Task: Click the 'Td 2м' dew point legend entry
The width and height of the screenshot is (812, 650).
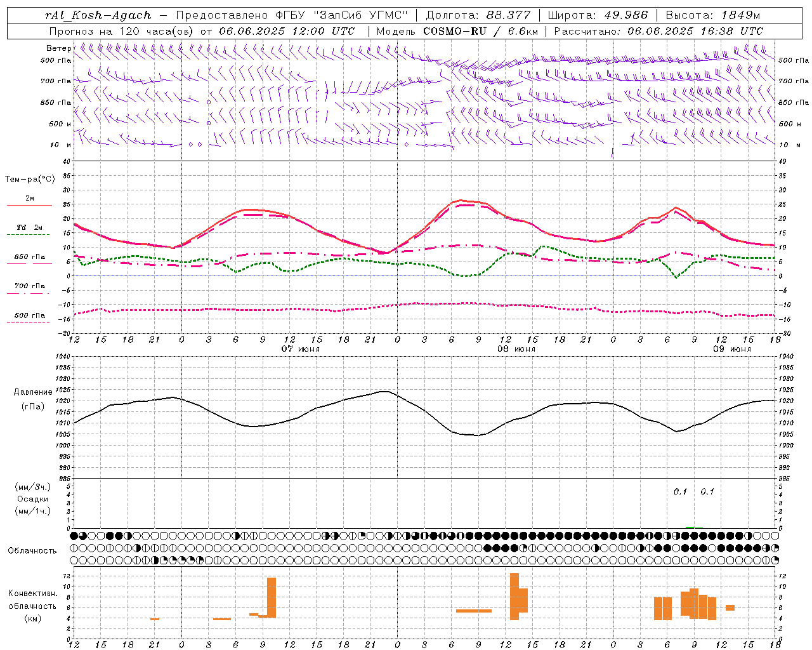Action: pyautogui.click(x=29, y=227)
